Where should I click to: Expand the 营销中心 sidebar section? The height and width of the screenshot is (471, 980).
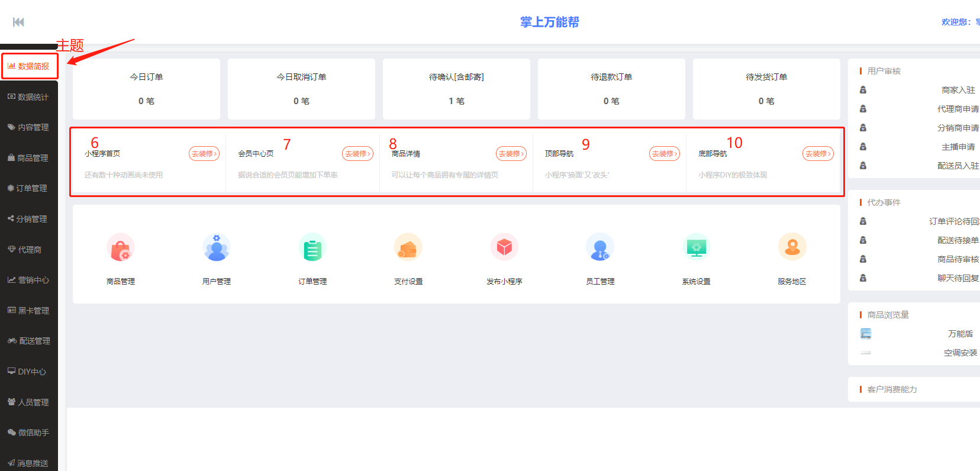point(28,280)
